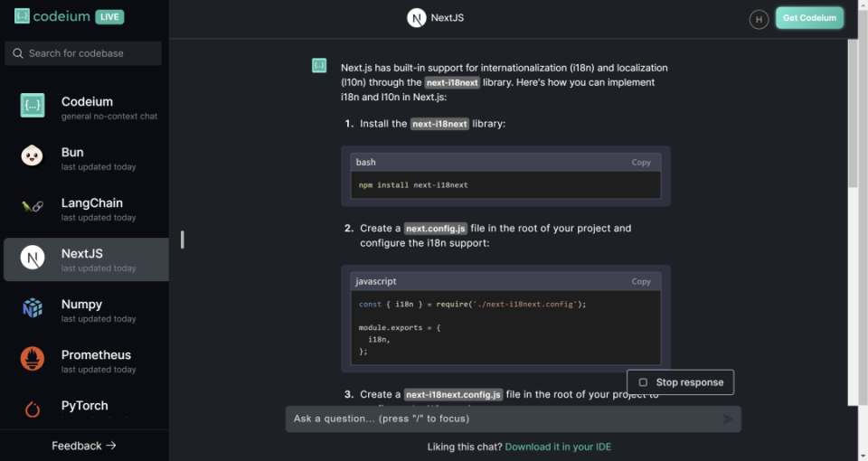Select the Codeium general chat icon

33,106
